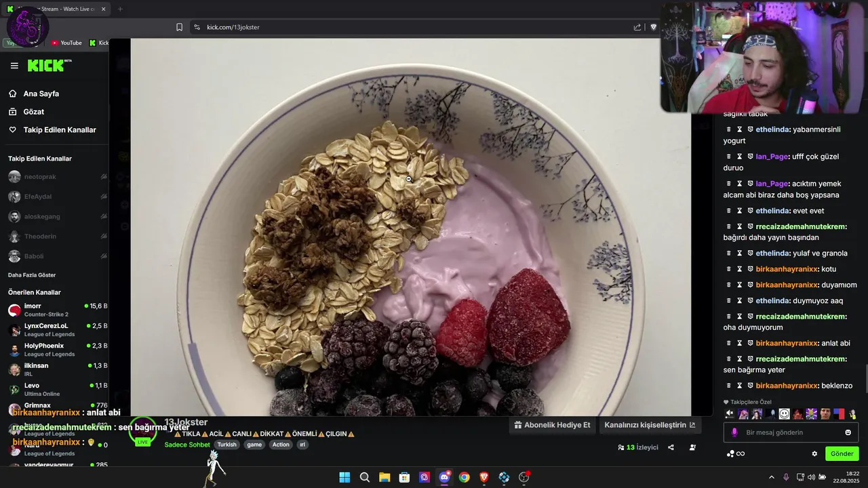Open ilkinsan IRL recommended channel
This screenshot has width=868, height=488.
click(57, 369)
